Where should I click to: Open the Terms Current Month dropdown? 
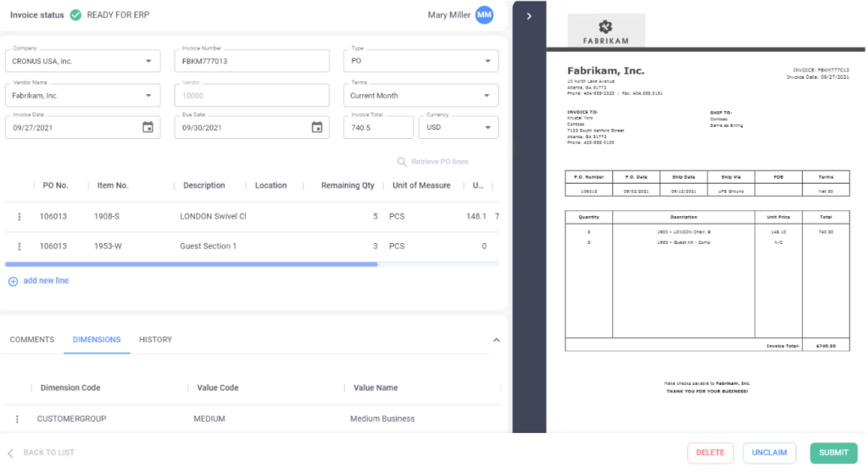tap(487, 95)
